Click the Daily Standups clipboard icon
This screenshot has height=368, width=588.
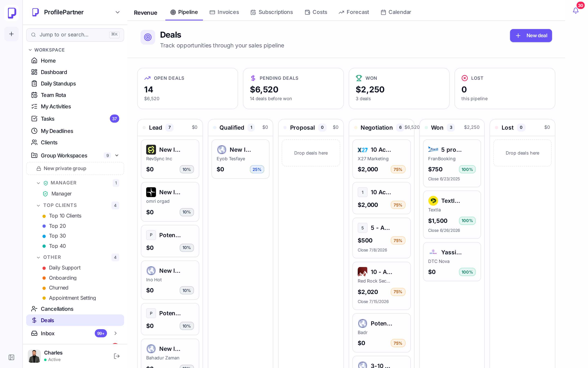(x=34, y=83)
